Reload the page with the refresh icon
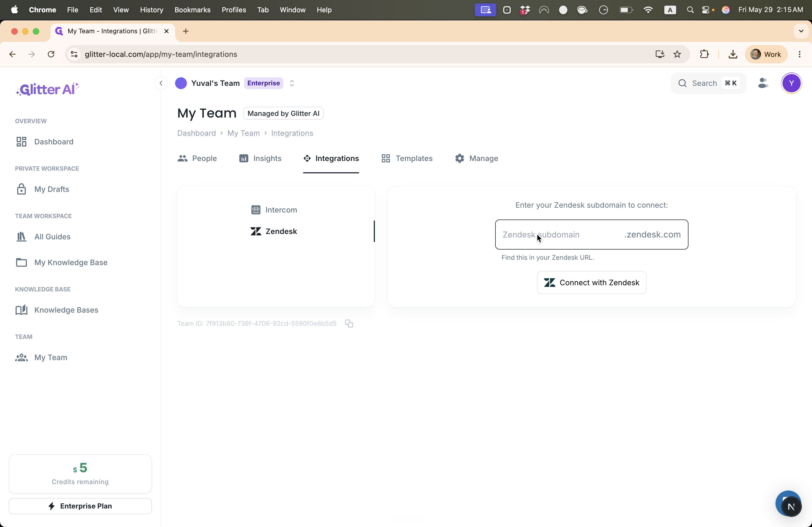This screenshot has width=812, height=527. click(x=51, y=54)
